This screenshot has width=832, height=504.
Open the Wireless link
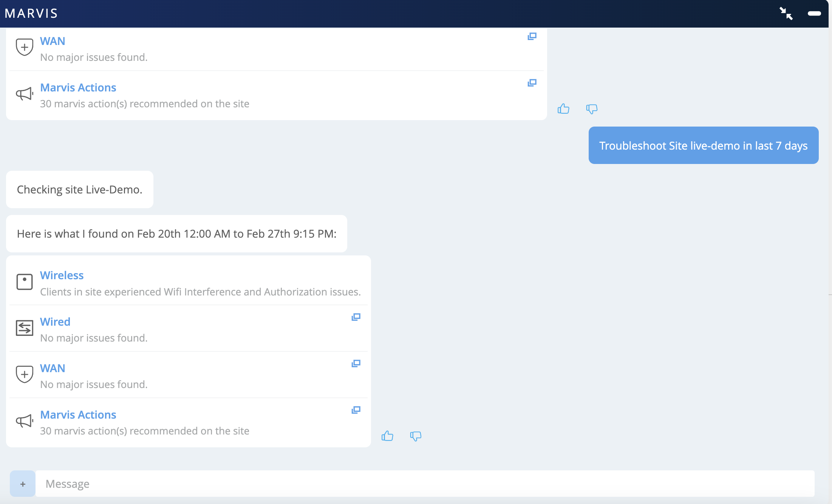pos(62,275)
